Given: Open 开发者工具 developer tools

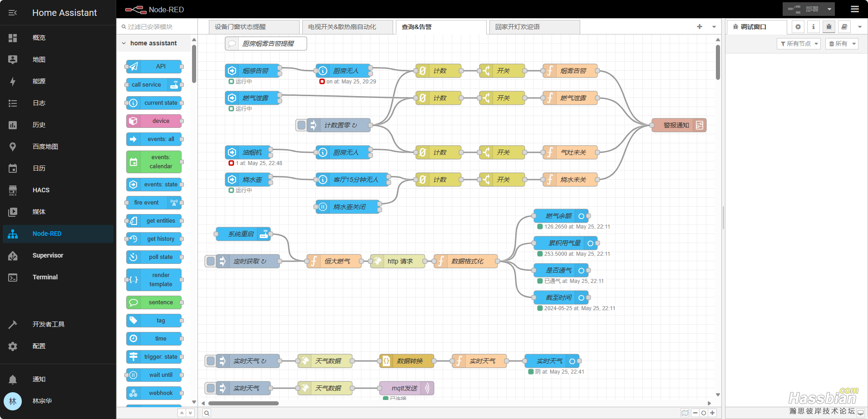Looking at the screenshot, I should [58, 324].
